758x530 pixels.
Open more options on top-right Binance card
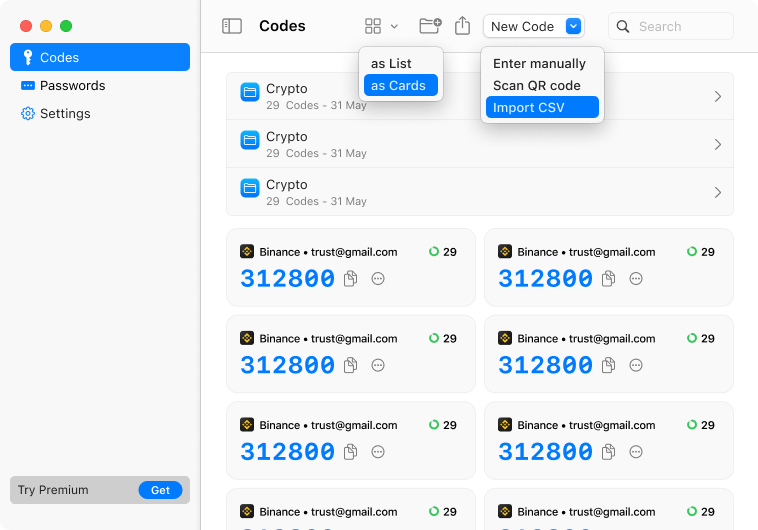click(636, 279)
